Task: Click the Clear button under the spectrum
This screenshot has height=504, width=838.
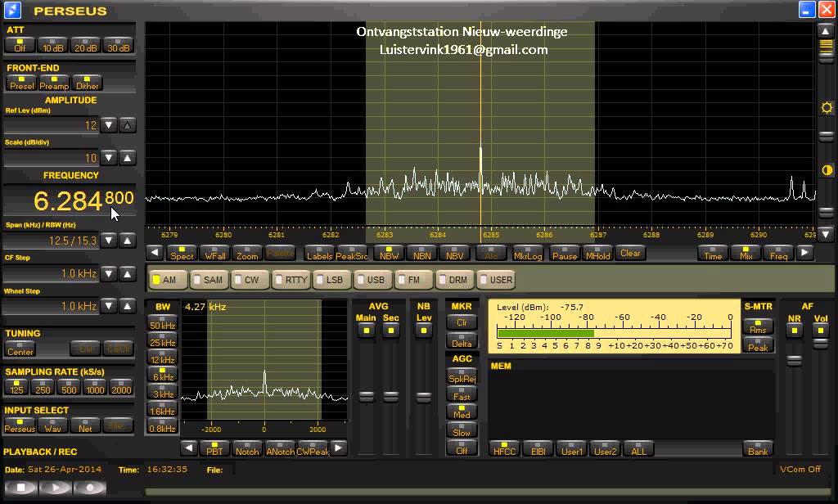Action: pos(630,253)
